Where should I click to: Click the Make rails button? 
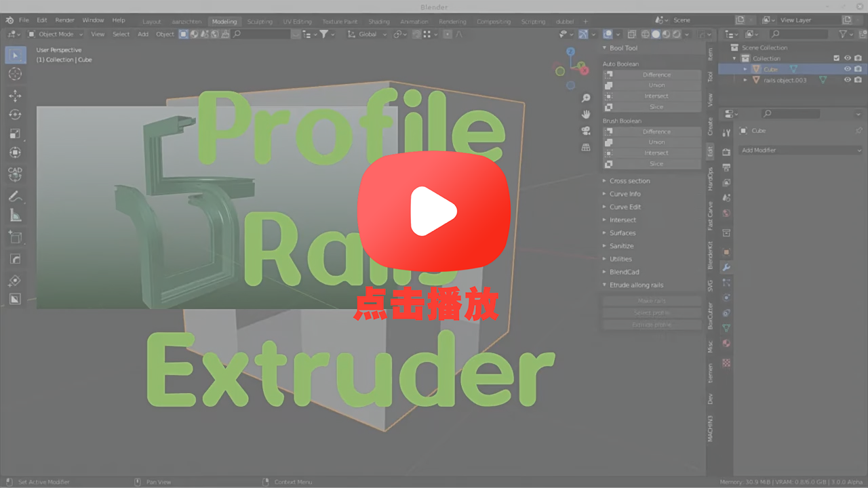pyautogui.click(x=652, y=301)
